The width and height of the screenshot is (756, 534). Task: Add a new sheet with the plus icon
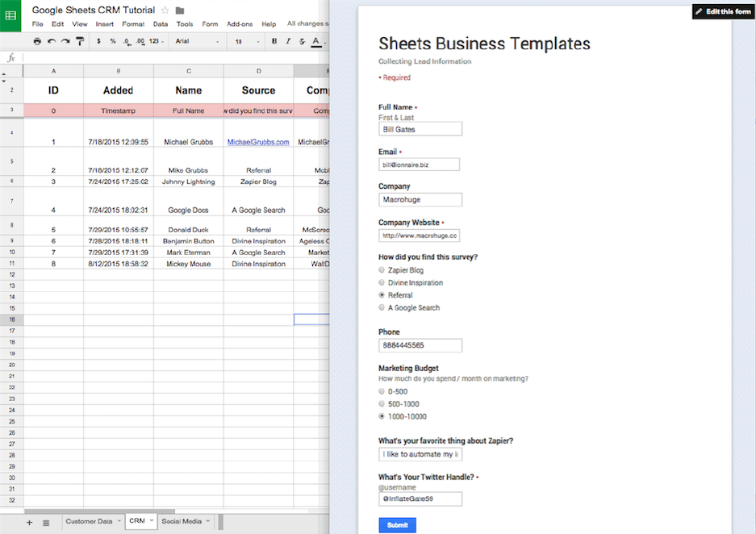tap(29, 523)
